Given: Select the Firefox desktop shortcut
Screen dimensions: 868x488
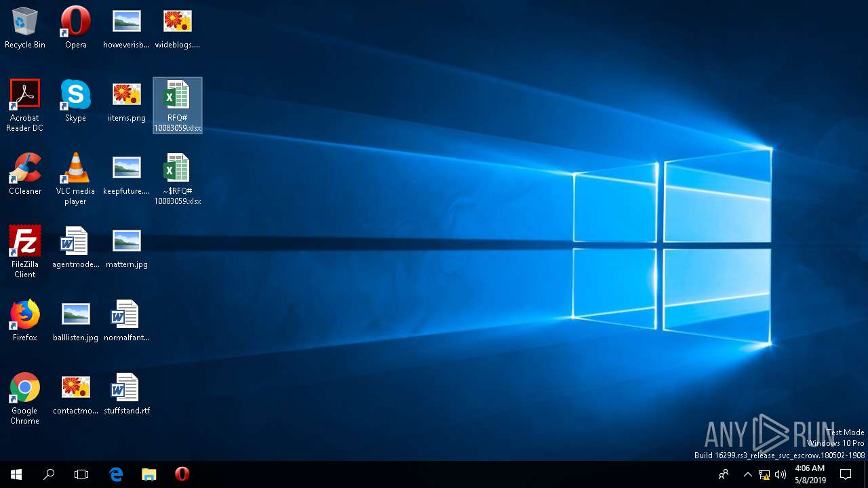Looking at the screenshot, I should click(25, 321).
